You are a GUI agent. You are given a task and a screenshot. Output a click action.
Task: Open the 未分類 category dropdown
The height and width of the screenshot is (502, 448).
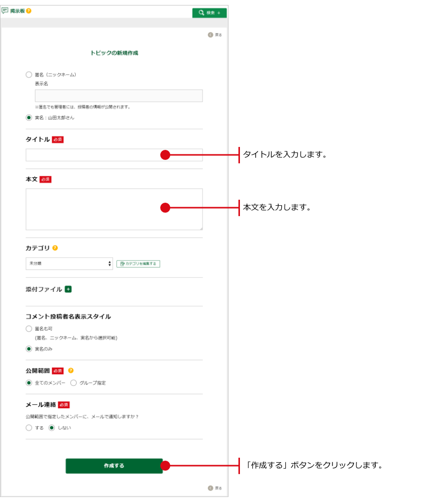pyautogui.click(x=69, y=263)
